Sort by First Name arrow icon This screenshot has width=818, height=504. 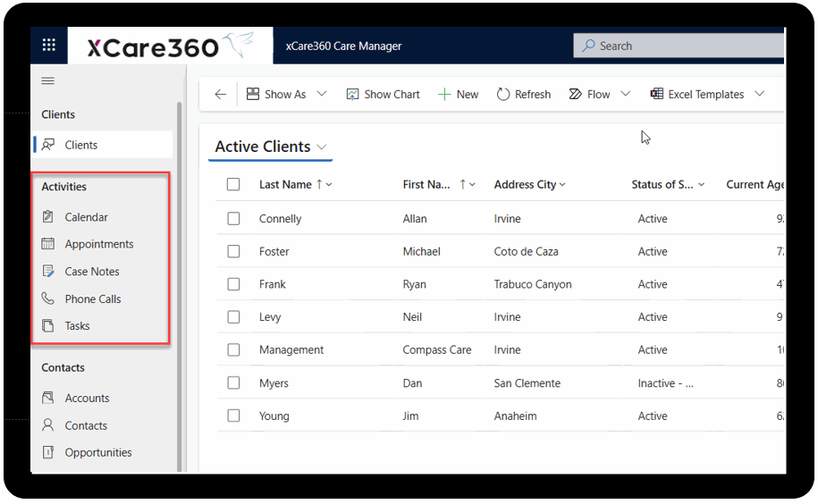463,184
